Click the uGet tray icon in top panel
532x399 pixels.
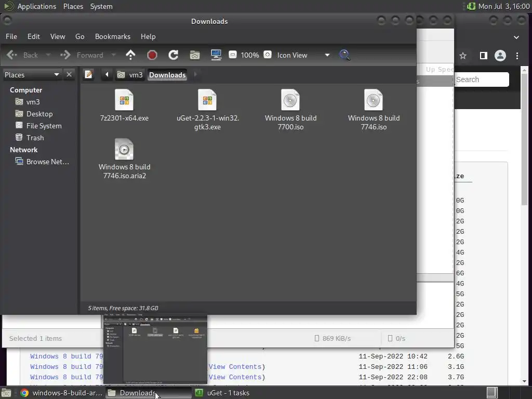tap(471, 6)
